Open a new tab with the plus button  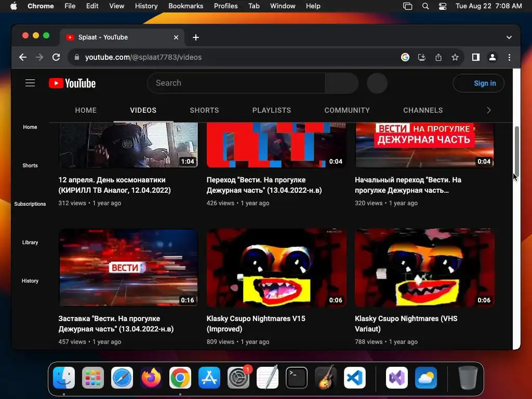pos(196,37)
